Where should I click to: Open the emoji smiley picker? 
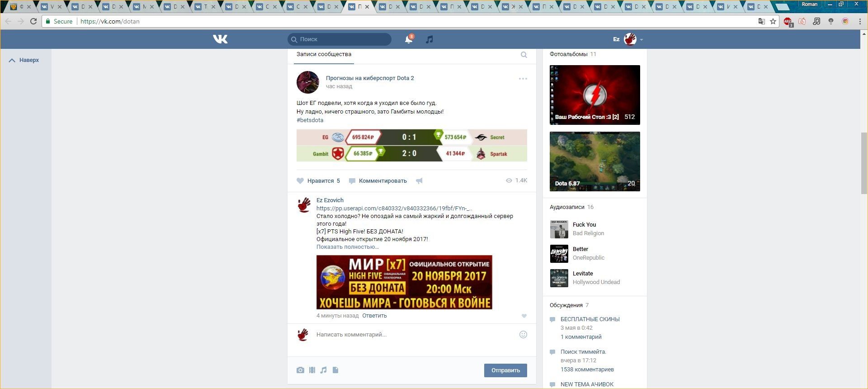tap(523, 335)
